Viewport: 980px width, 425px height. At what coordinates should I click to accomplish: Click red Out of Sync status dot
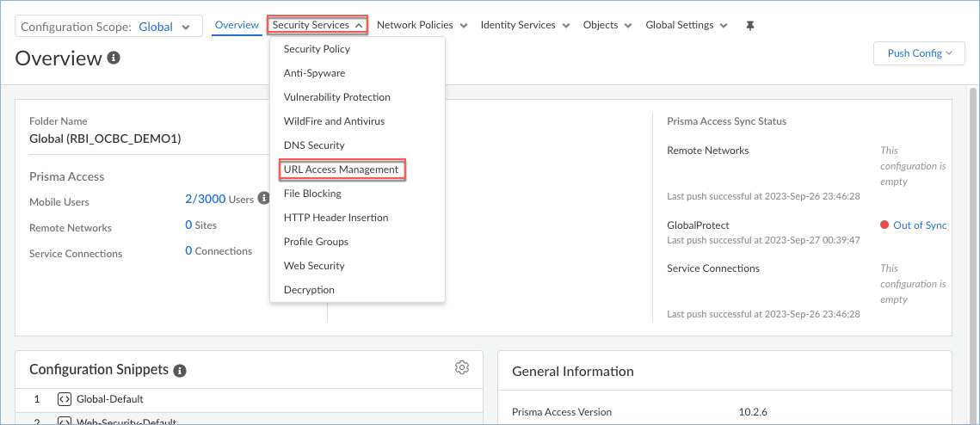click(x=884, y=225)
